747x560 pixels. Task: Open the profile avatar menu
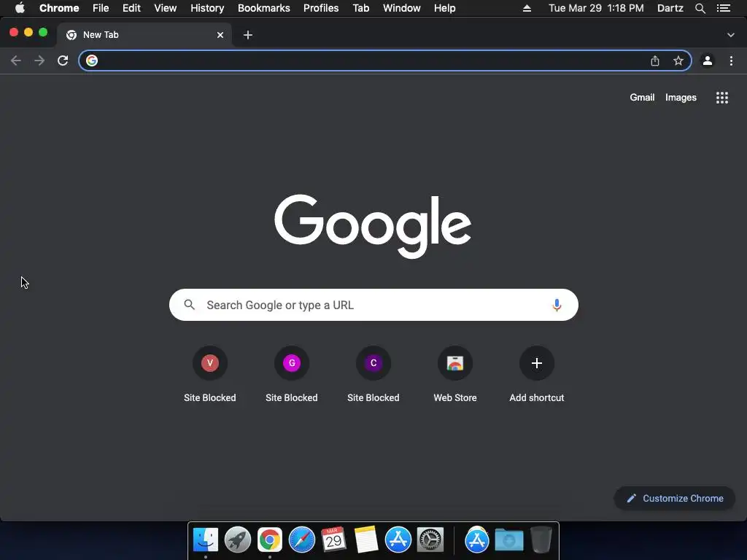pyautogui.click(x=708, y=61)
